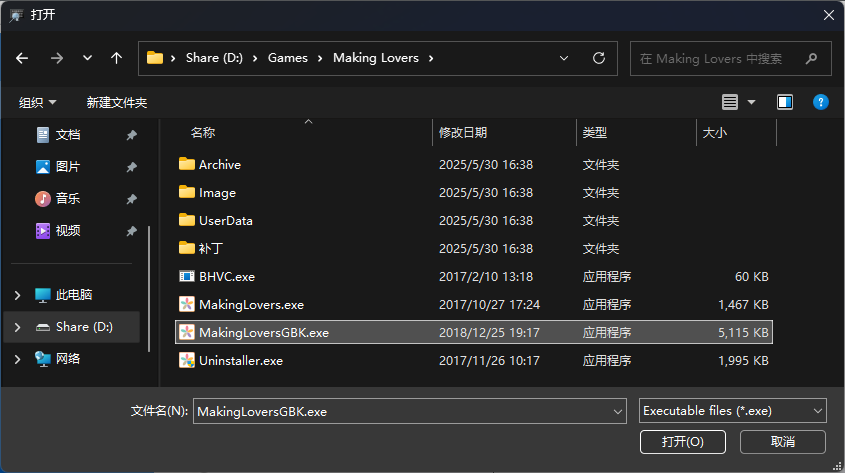Click the 打开(O) button
845x473 pixels.
[683, 442]
